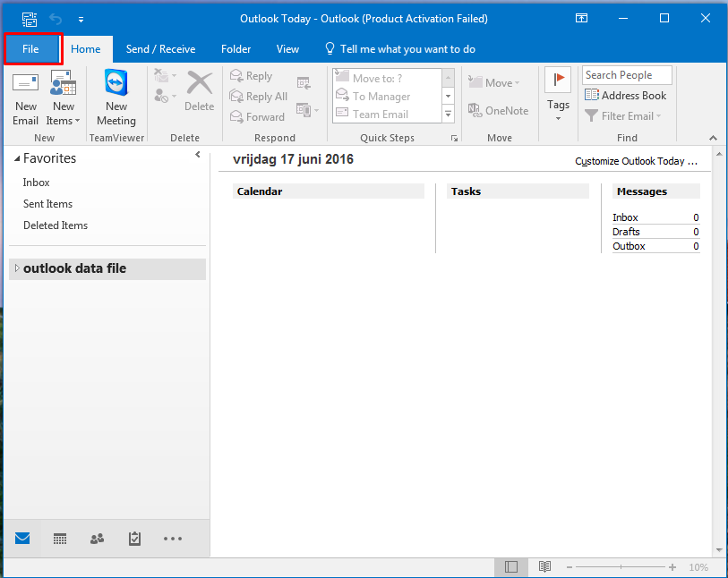Open the Address Book
This screenshot has width=728, height=578.
coord(625,96)
